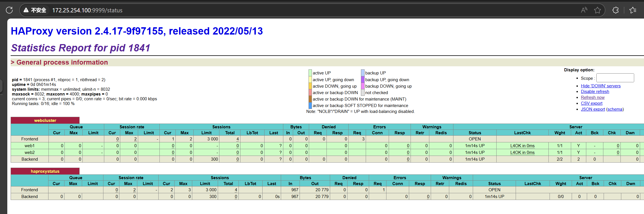Click the webcluster proxy title
Viewport: 644px width, 214px height.
pyautogui.click(x=45, y=120)
